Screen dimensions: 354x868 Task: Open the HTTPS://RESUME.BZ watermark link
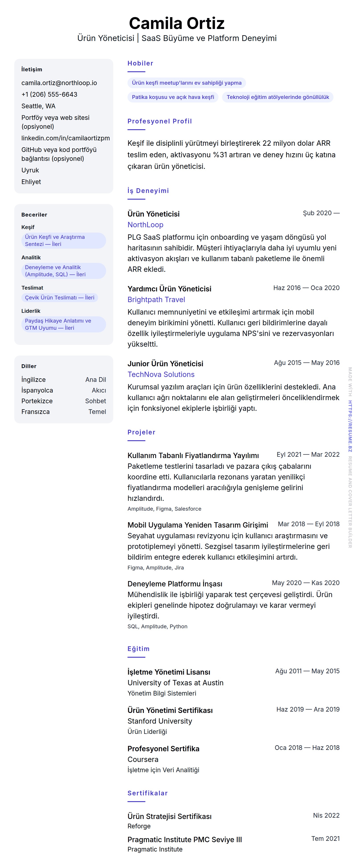click(350, 426)
